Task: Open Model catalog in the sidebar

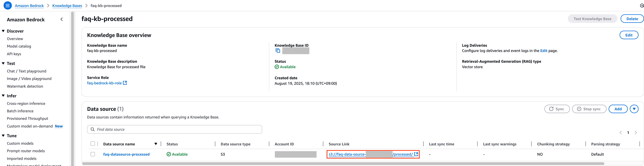Action: [x=19, y=46]
